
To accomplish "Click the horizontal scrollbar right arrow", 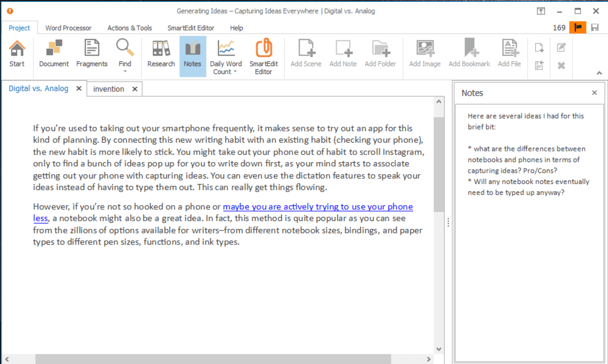I will pos(429,359).
